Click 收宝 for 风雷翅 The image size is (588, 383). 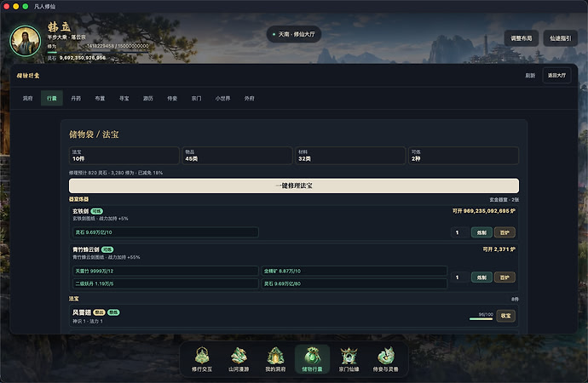506,316
